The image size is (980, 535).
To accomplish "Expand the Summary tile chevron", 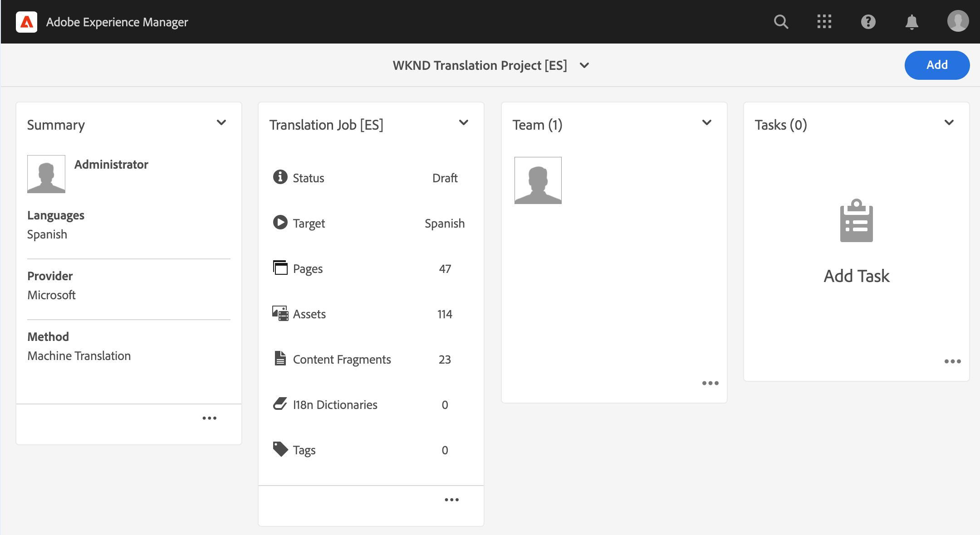I will (x=221, y=123).
